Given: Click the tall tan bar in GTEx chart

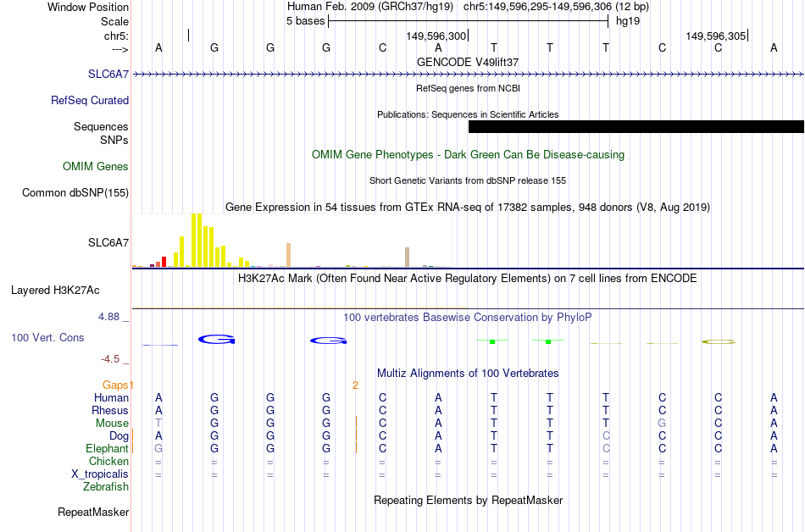Looking at the screenshot, I should pos(288,255).
